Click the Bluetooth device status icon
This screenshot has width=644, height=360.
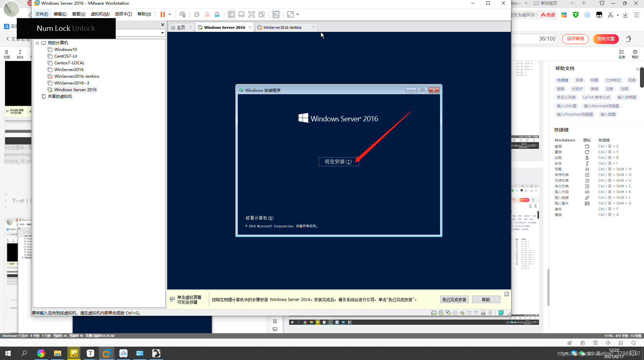(x=490, y=313)
